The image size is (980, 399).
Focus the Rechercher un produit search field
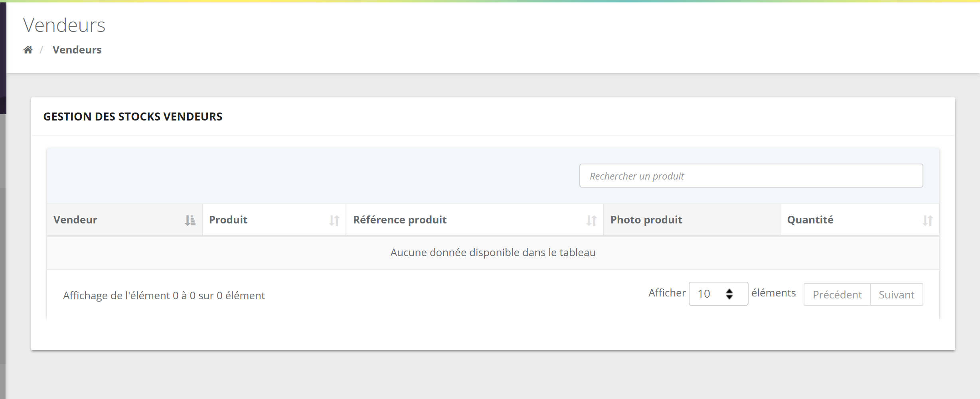pyautogui.click(x=751, y=176)
